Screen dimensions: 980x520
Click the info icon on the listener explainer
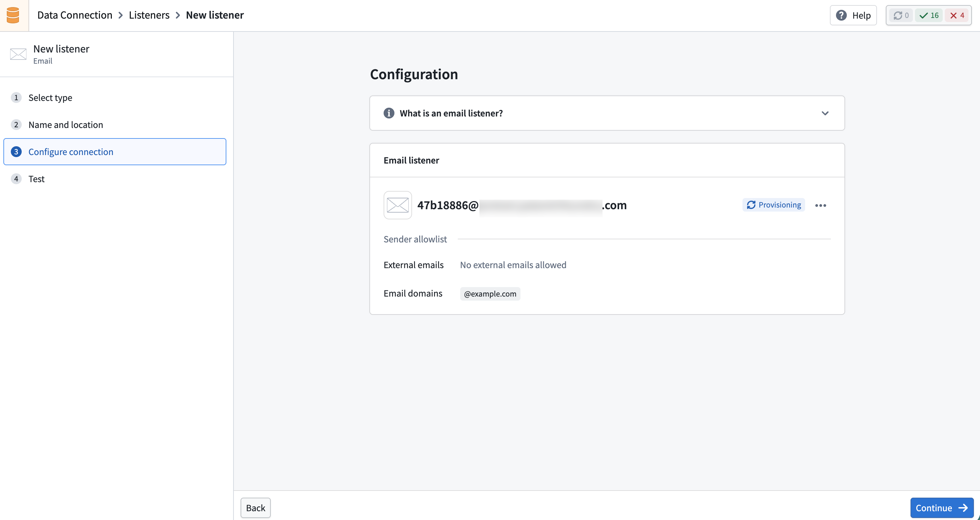click(x=388, y=113)
